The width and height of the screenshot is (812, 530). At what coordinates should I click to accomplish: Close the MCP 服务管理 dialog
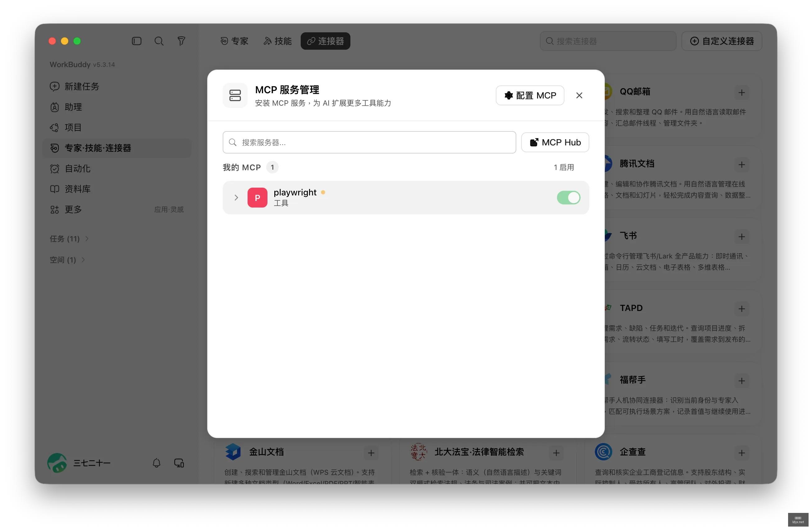(580, 96)
